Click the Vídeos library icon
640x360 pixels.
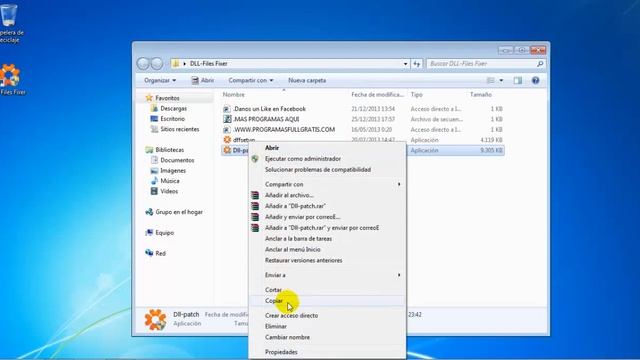(x=154, y=191)
